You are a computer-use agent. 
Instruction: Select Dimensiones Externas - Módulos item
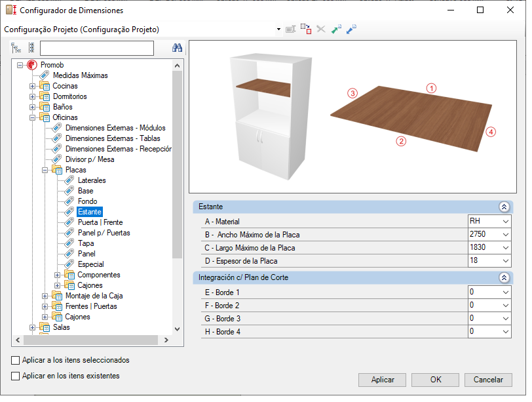[115, 128]
